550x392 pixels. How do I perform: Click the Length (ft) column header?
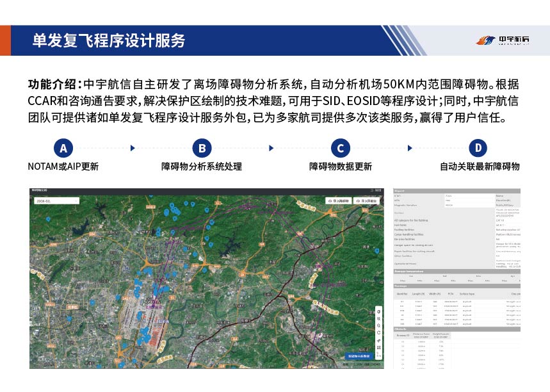tap(418, 294)
